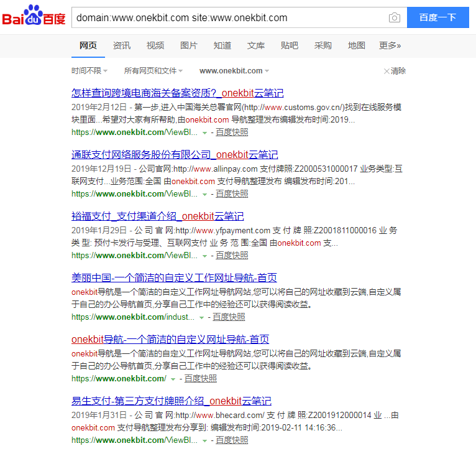Open the https://www.onekbit.com/ green URL

click(x=119, y=379)
